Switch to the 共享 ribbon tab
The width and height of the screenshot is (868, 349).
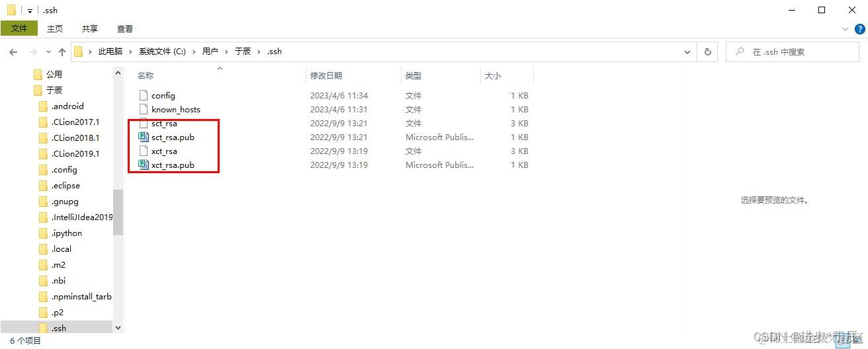90,28
